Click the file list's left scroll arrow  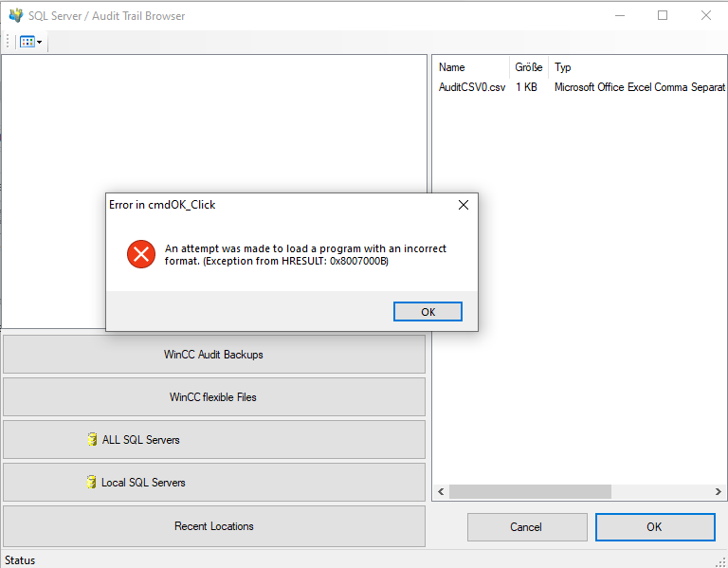pyautogui.click(x=440, y=492)
